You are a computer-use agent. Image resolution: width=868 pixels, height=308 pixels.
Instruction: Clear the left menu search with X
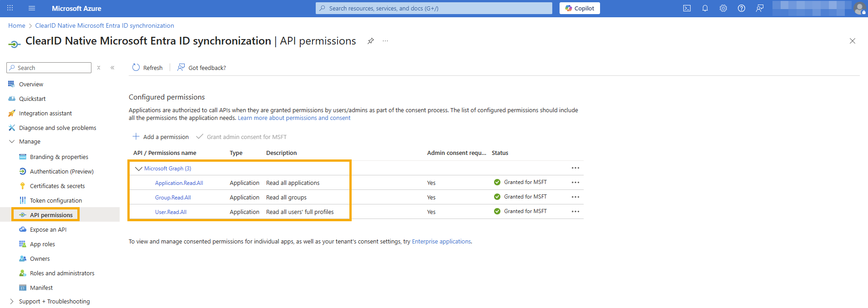point(99,68)
